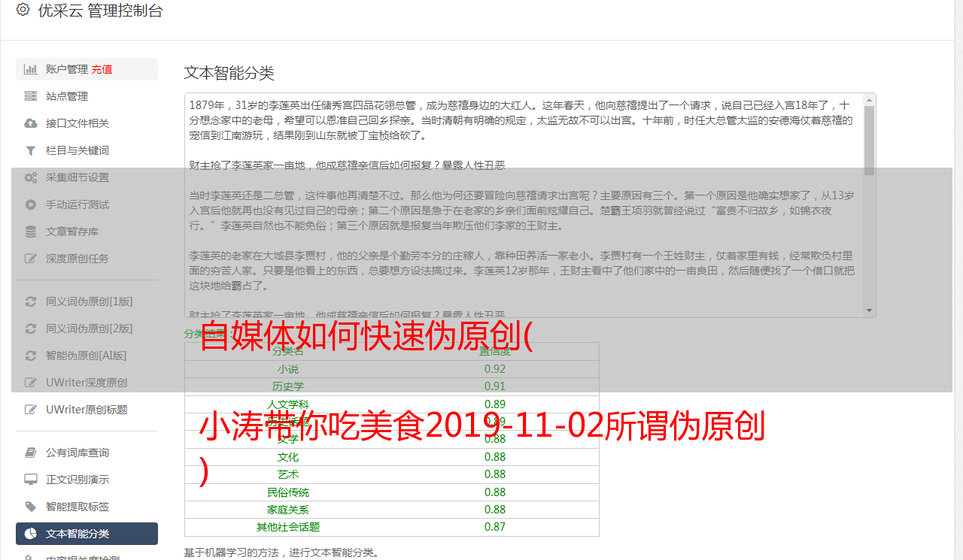Click the database icon for 文章暂存库
Viewport: 963px width, 560px height.
(x=31, y=232)
